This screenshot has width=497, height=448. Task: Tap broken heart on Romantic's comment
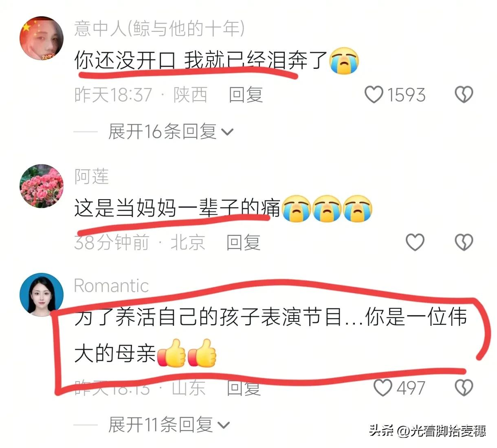[464, 387]
